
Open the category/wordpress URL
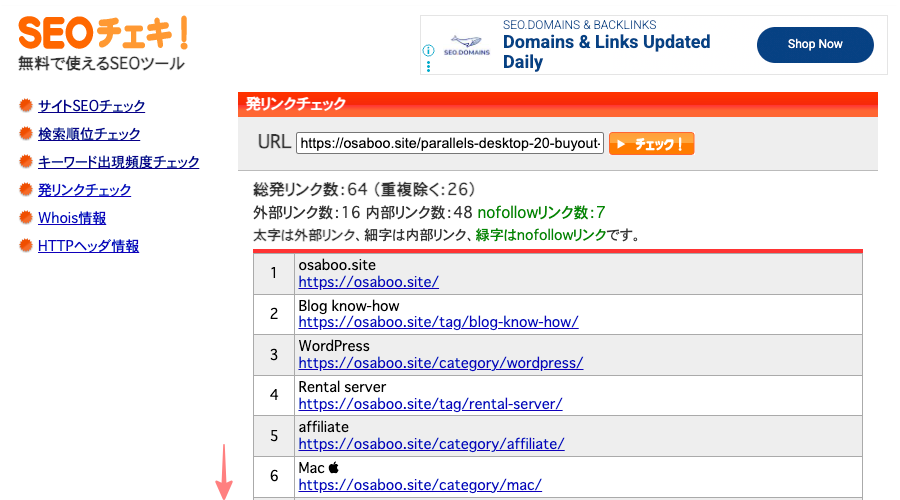click(x=441, y=363)
